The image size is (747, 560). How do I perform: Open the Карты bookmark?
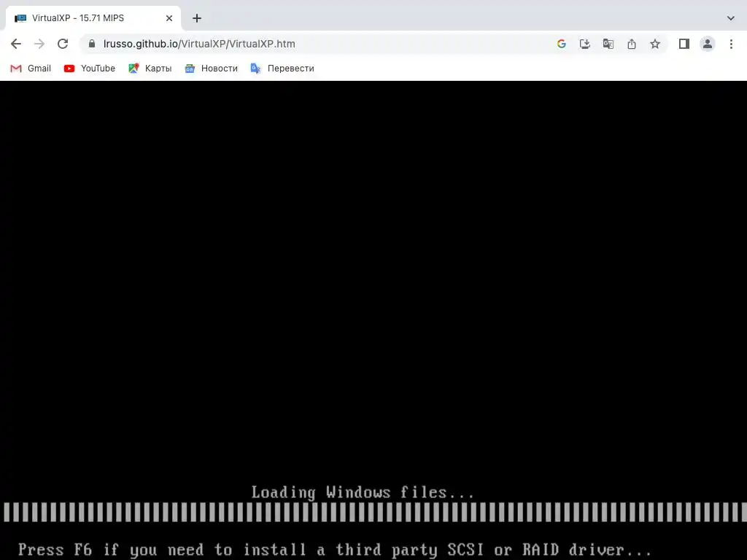click(x=150, y=68)
